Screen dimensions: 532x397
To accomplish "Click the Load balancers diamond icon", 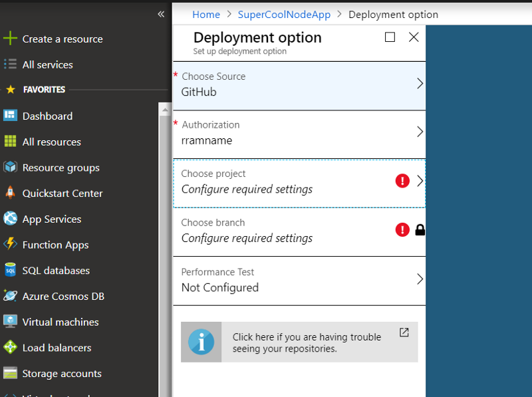I will 10,347.
